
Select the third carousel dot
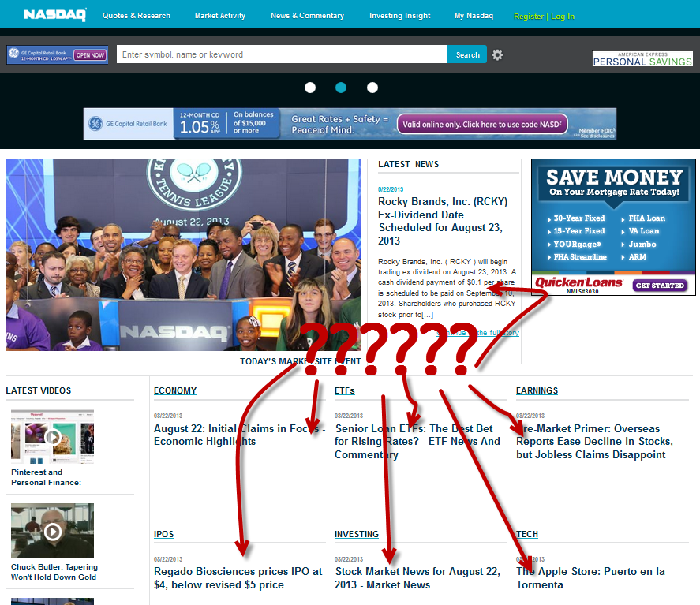[372, 88]
